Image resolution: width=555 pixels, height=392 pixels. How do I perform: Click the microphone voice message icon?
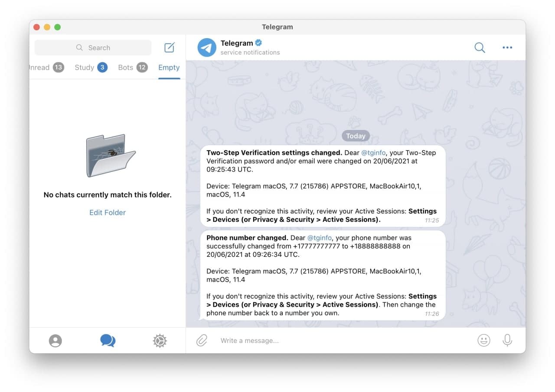507,340
